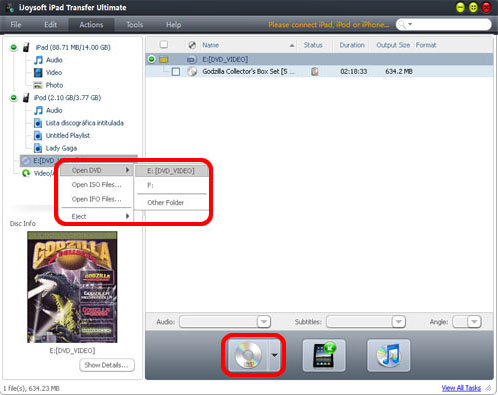Sort list by Output Size column

click(393, 45)
